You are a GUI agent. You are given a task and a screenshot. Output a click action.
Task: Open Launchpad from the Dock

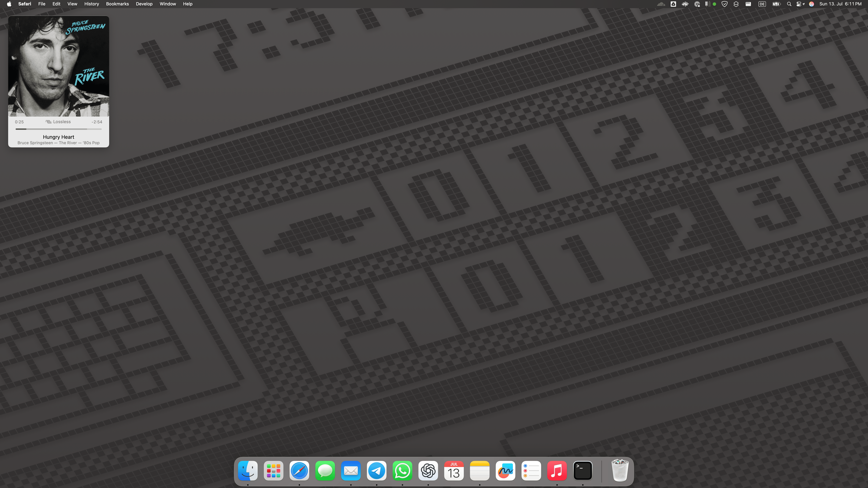(x=274, y=471)
